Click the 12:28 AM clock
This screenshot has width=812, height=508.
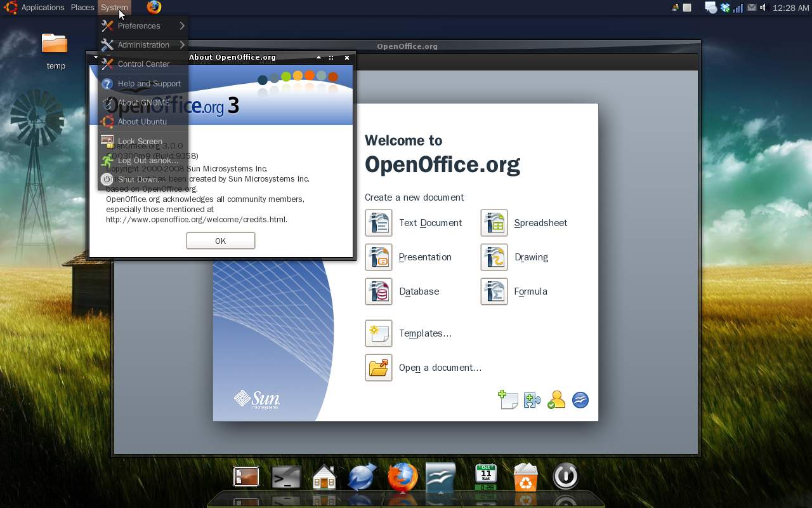pyautogui.click(x=791, y=8)
